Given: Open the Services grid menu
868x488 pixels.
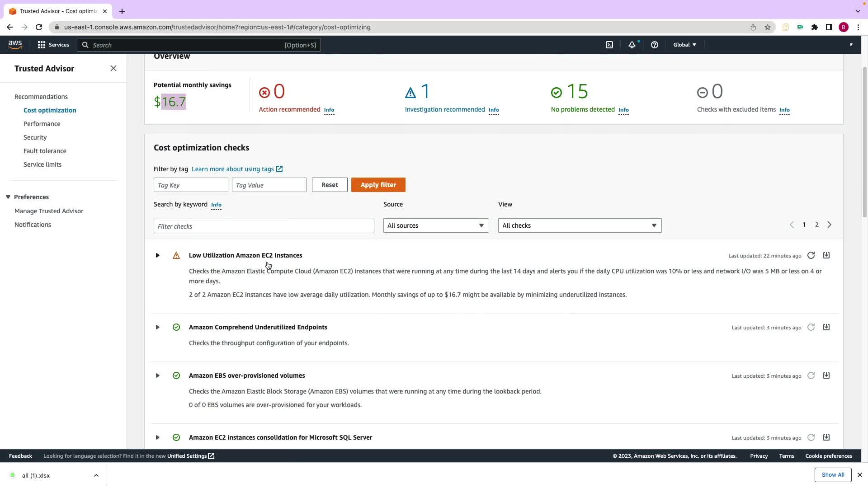Looking at the screenshot, I should (42, 45).
